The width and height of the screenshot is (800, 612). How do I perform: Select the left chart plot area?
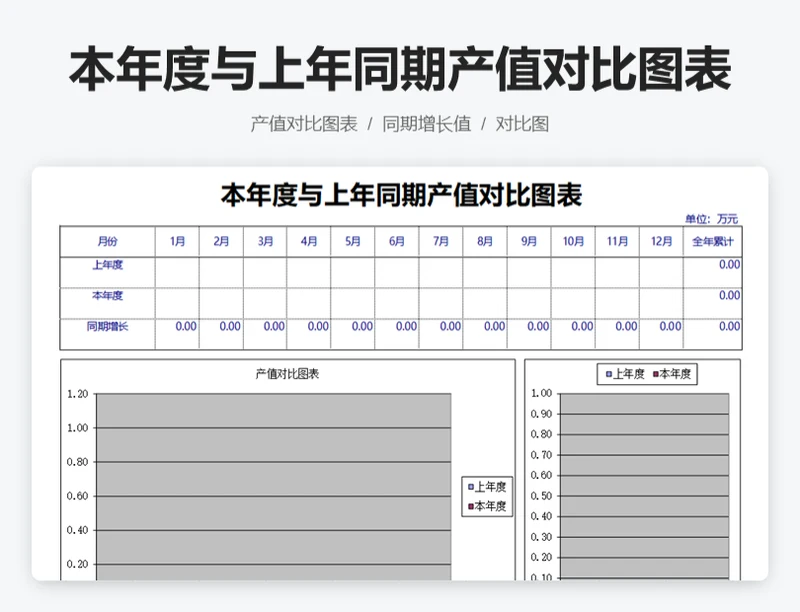(x=273, y=487)
